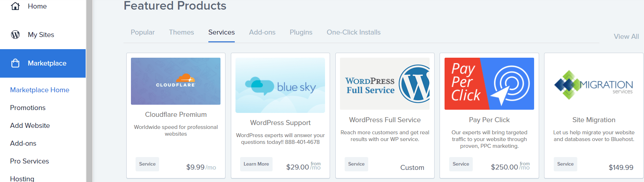Image resolution: width=644 pixels, height=182 pixels.
Task: Click the Service button on Cloudflare Premium
Action: click(147, 164)
